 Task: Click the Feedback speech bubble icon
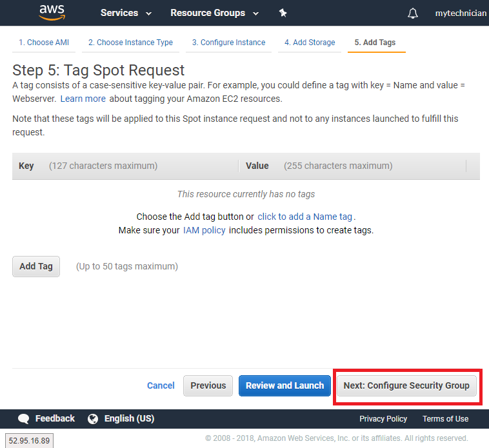click(x=24, y=419)
